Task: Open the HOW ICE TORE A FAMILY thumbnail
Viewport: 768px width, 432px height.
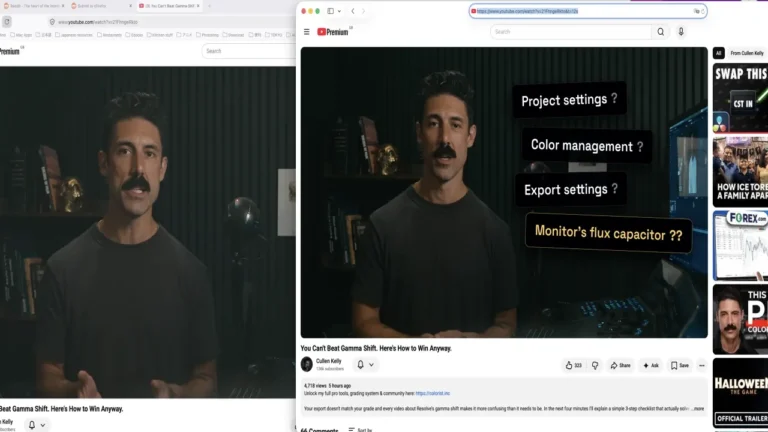Action: (740, 172)
